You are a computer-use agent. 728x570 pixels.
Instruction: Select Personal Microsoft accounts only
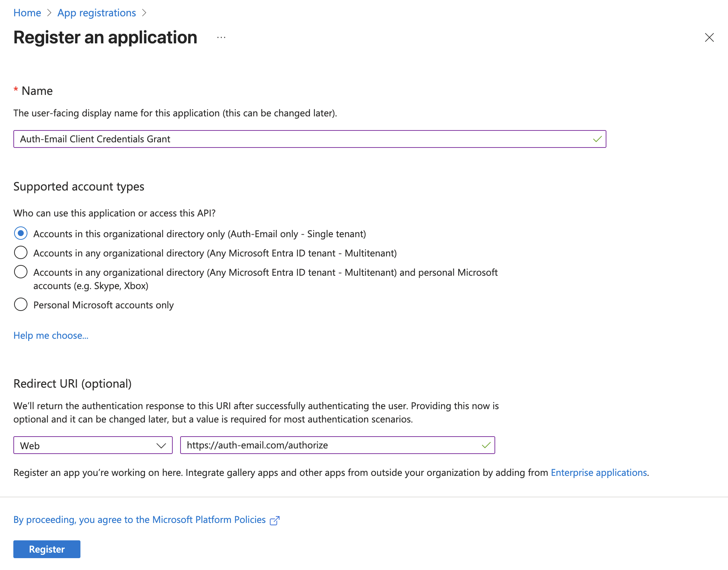[x=21, y=304]
